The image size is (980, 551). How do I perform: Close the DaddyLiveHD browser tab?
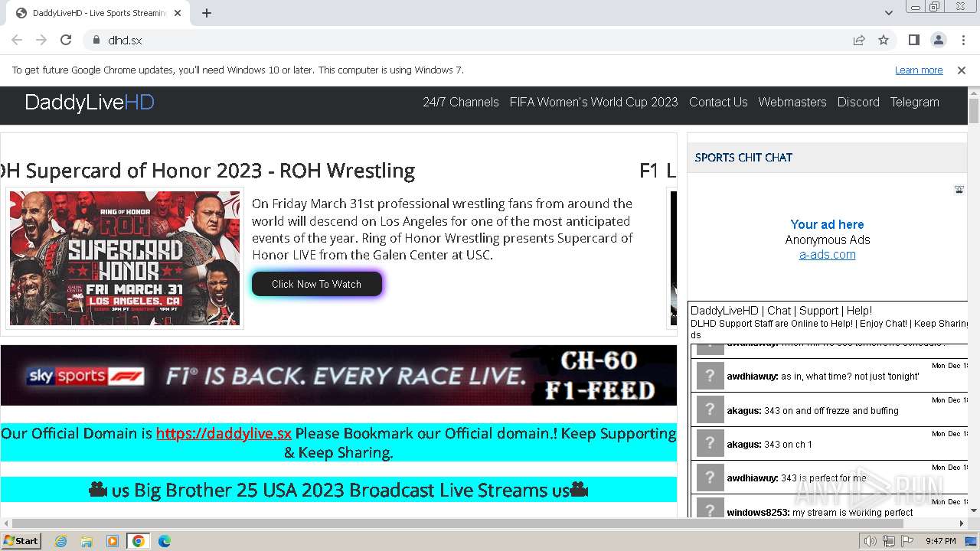coord(178,13)
